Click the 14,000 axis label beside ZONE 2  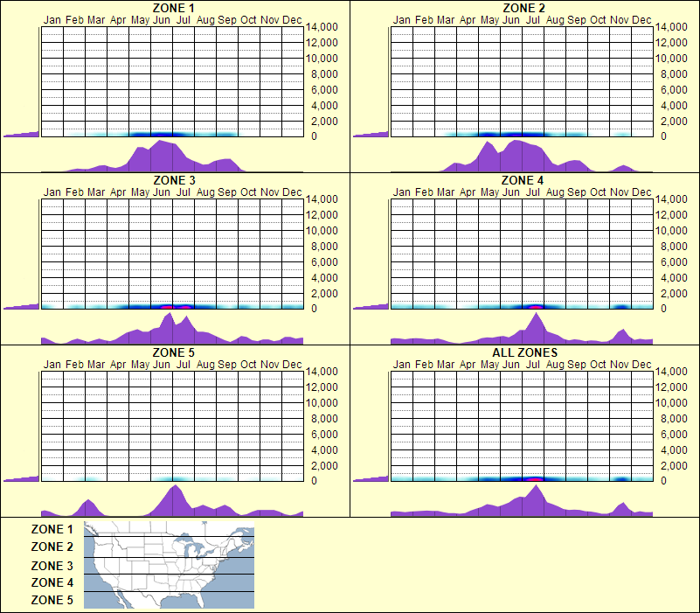(671, 26)
